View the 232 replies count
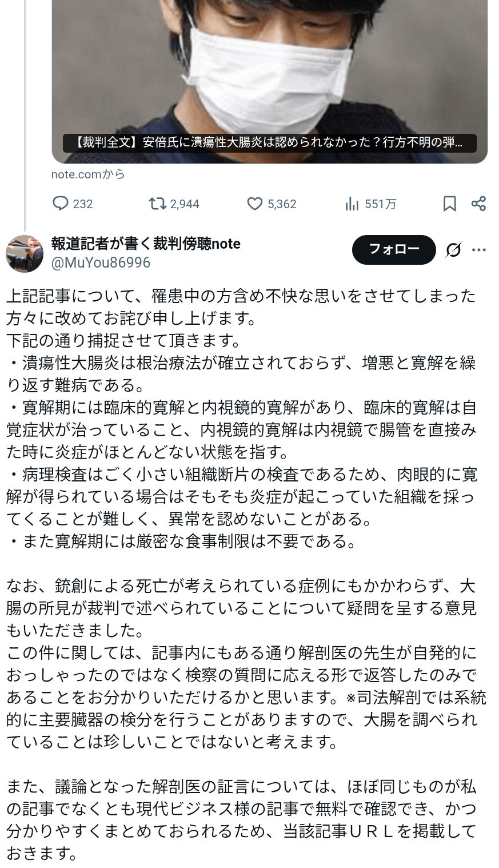Image resolution: width=499 pixels, height=868 pixels. pos(83,204)
